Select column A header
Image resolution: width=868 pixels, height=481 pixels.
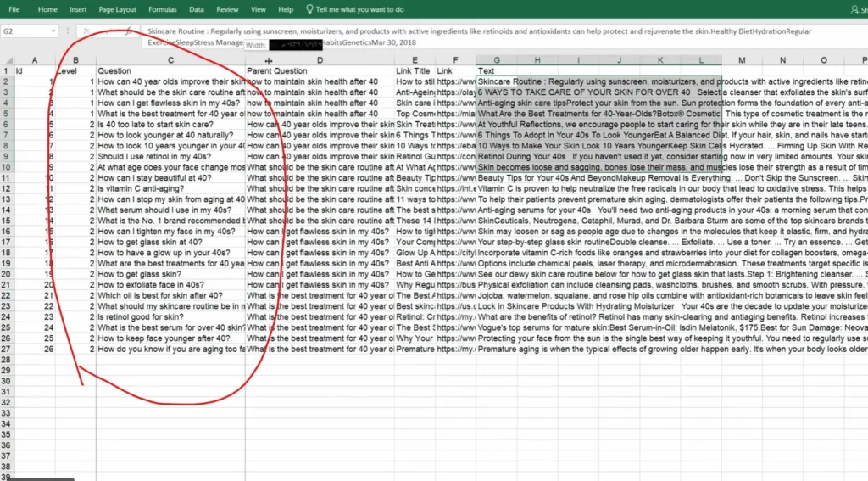(x=34, y=60)
